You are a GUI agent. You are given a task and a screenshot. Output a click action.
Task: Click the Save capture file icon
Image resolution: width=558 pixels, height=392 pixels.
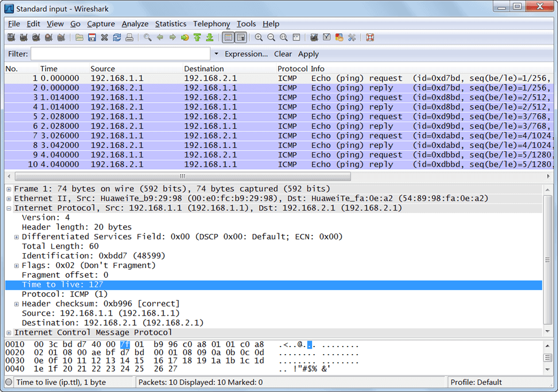tap(91, 37)
